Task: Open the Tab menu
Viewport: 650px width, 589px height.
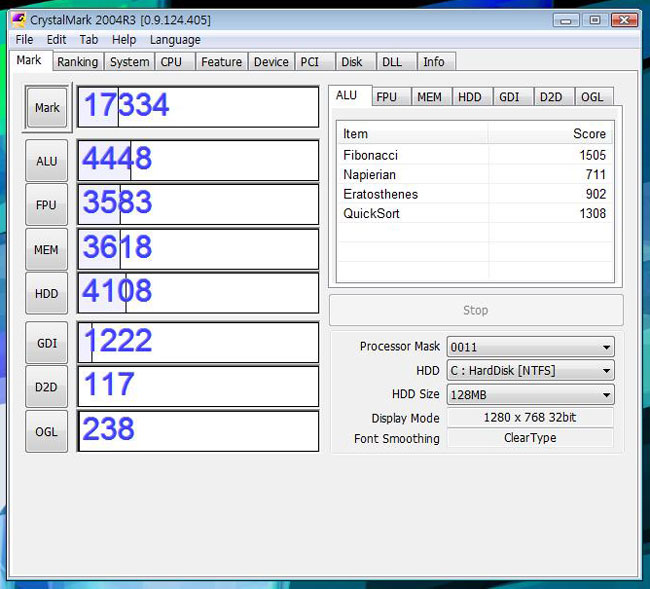Action: 89,40
